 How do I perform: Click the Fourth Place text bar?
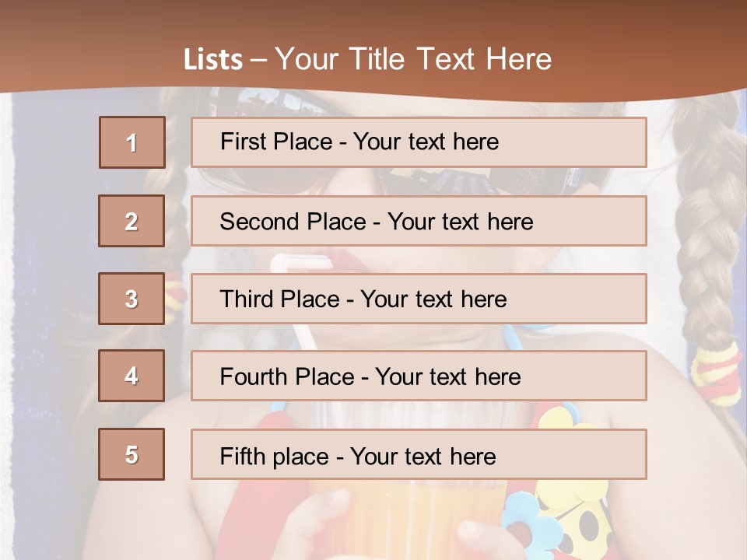point(419,376)
